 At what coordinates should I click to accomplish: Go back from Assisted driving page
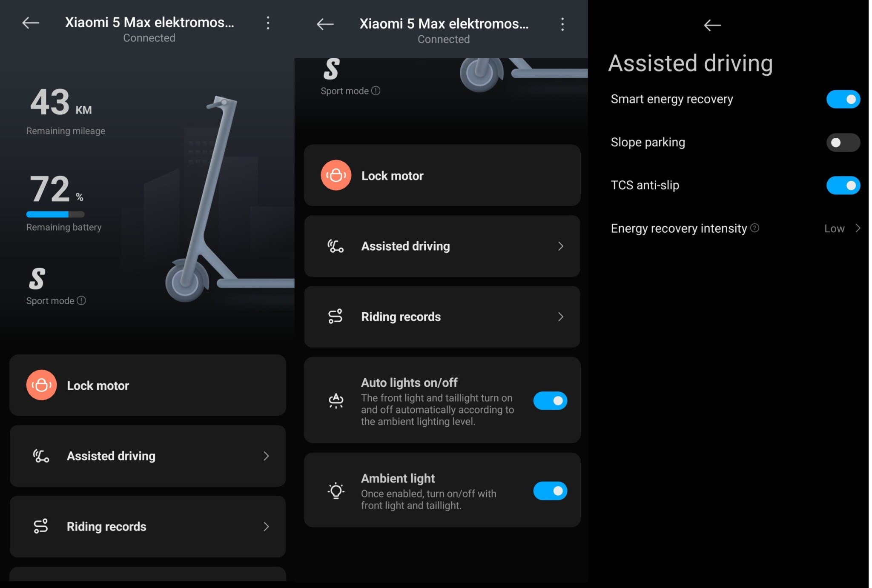point(712,26)
